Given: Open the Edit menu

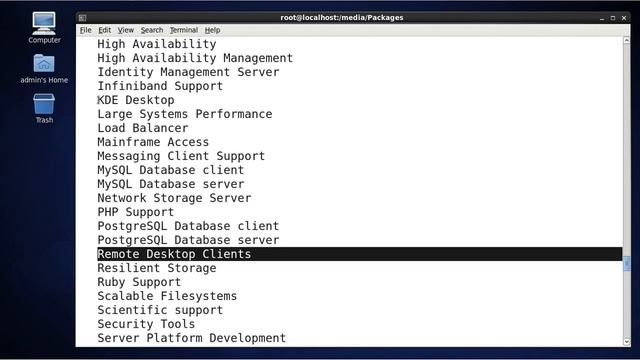Looking at the screenshot, I should 104,30.
